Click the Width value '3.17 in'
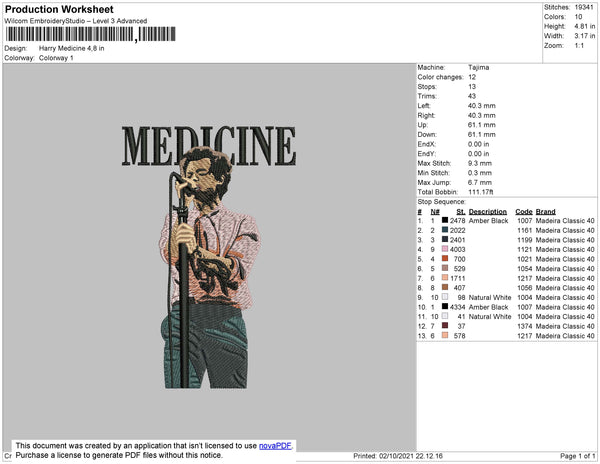The image size is (600, 464). [x=585, y=36]
